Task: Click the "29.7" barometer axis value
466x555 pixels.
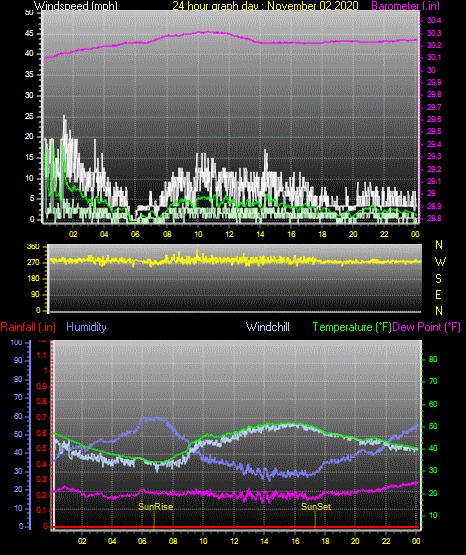Action: (434, 107)
